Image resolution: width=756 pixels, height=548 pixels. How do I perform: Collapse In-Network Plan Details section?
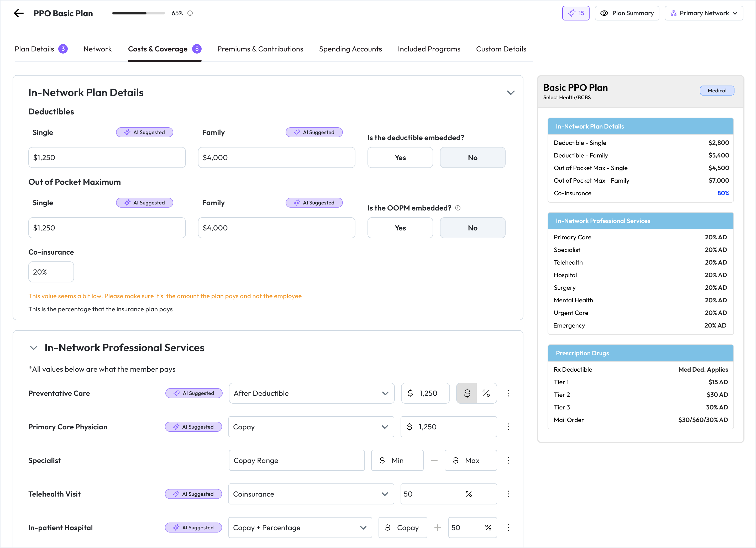click(x=511, y=93)
